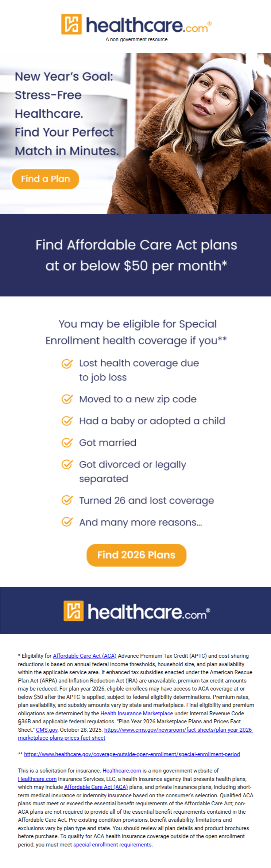This screenshot has width=271, height=868.
Task: Open the Health Insurance Marketplace link
Action: [136, 713]
